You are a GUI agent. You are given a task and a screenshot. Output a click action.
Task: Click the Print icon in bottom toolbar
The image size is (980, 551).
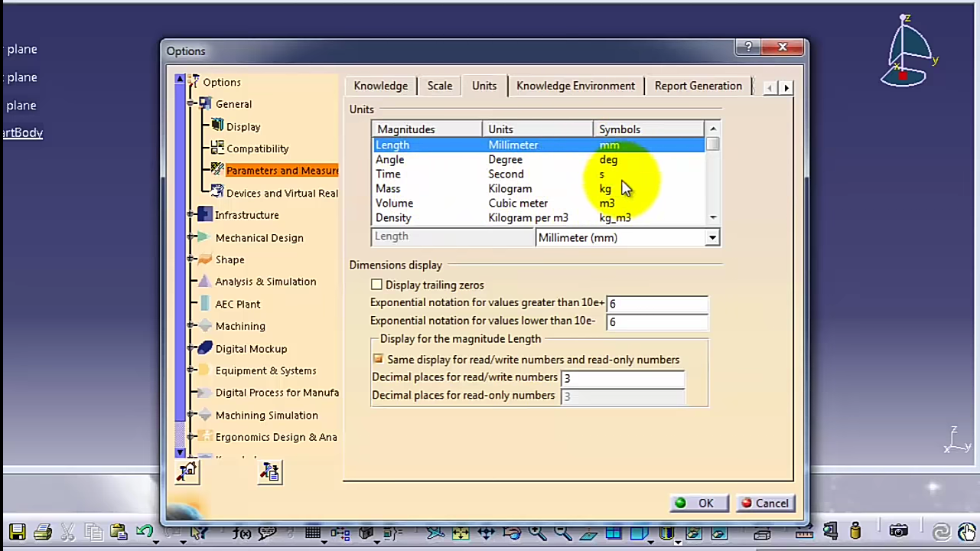click(x=43, y=532)
